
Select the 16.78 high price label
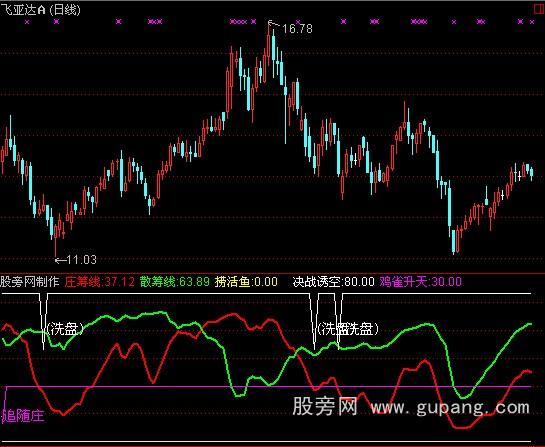point(297,29)
